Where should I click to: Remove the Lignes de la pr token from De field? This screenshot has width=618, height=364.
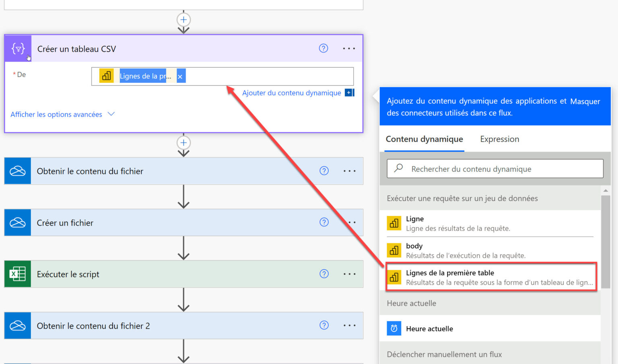(x=180, y=76)
